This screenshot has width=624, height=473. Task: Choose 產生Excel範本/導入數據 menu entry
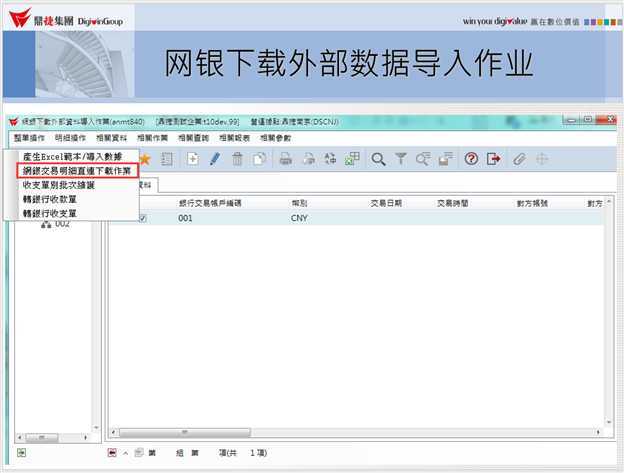72,157
